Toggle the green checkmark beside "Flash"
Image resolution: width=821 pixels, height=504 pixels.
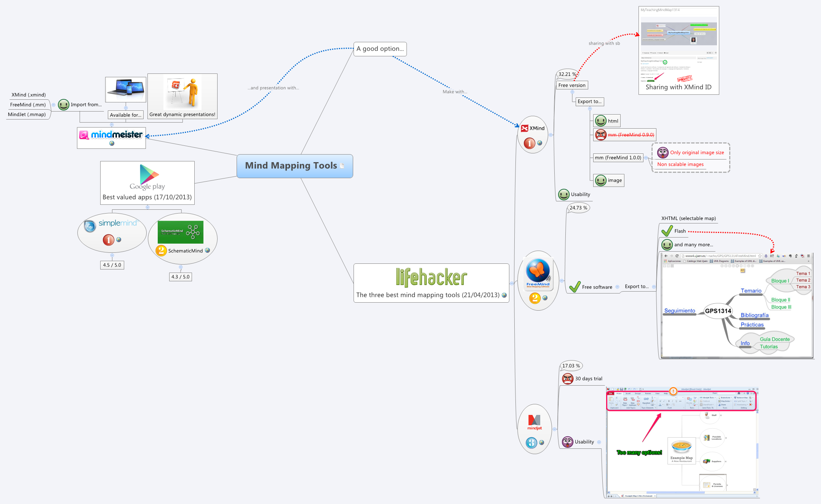pos(666,231)
